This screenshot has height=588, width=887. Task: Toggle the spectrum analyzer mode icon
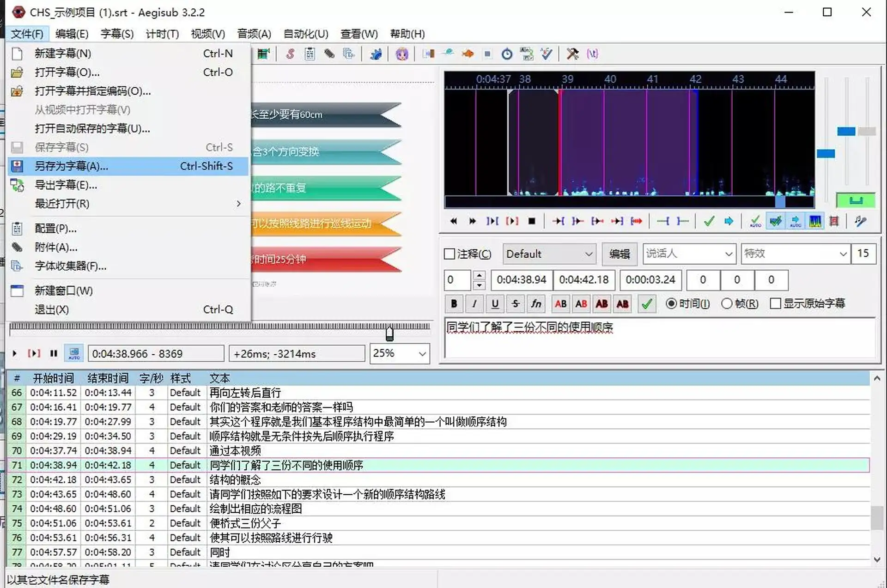click(x=815, y=221)
